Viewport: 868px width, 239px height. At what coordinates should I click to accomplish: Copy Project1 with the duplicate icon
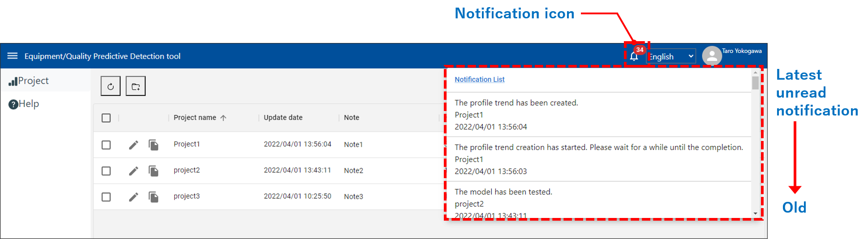click(154, 145)
